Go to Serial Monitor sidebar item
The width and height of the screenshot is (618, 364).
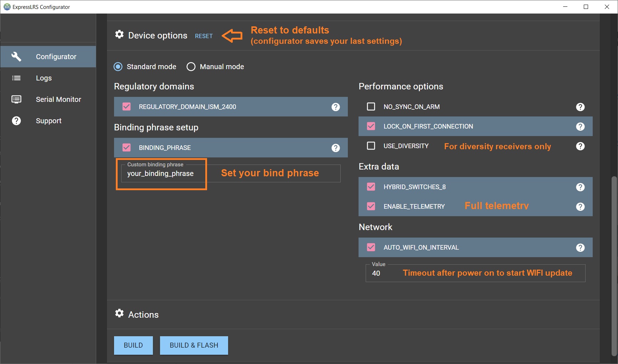click(x=48, y=99)
